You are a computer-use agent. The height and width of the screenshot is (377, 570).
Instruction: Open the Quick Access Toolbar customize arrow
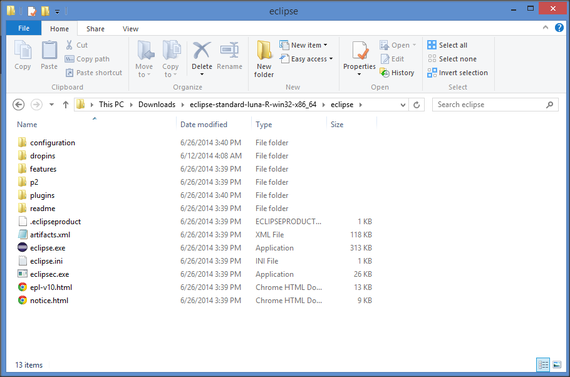(57, 12)
